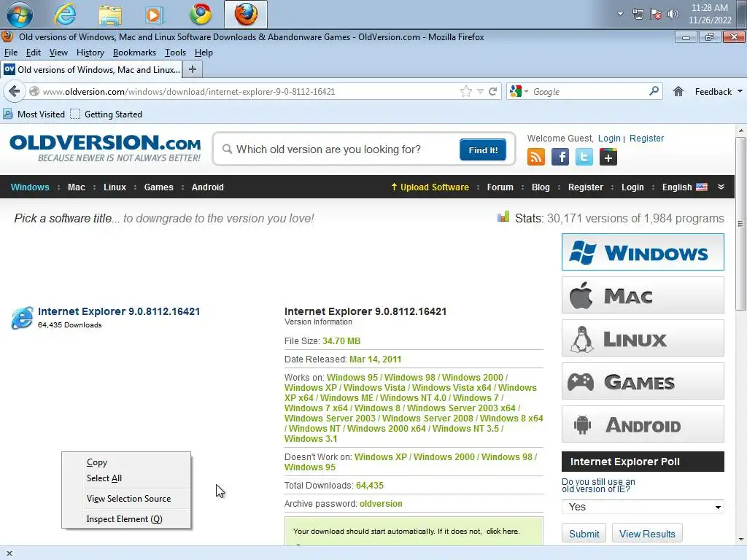Click the large Games category button

[643, 381]
